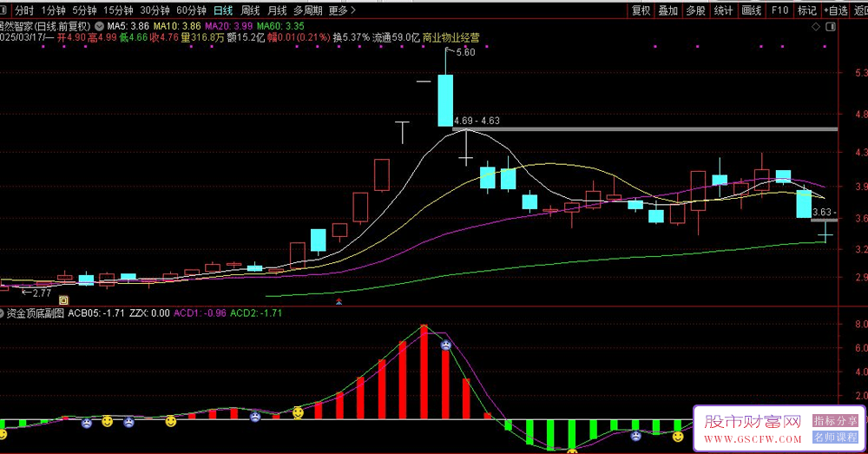Click the diamond icon at chart top-right
The height and width of the screenshot is (454, 868).
[816, 27]
